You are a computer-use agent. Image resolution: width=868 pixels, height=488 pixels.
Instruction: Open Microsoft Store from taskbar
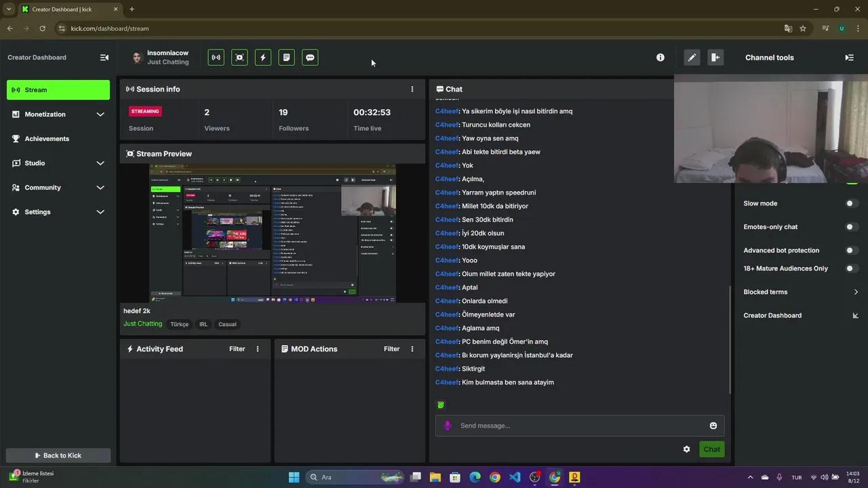point(455,477)
